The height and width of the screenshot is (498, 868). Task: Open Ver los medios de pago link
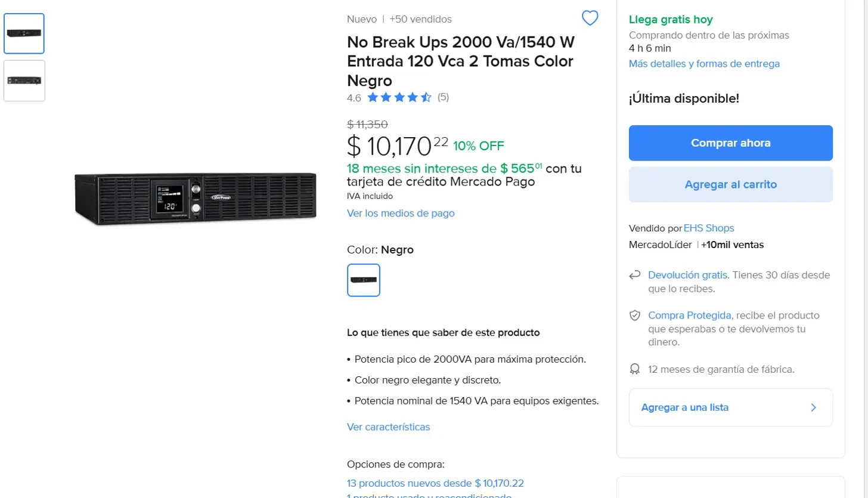tap(401, 213)
